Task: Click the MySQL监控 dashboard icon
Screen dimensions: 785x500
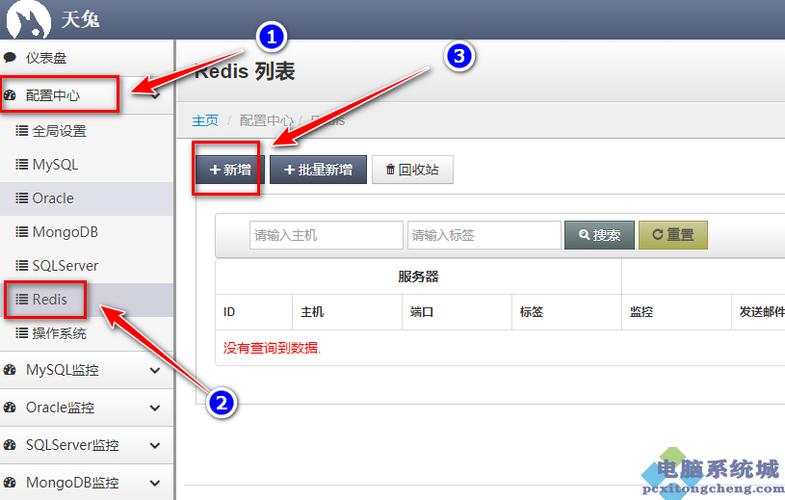Action: (x=10, y=370)
